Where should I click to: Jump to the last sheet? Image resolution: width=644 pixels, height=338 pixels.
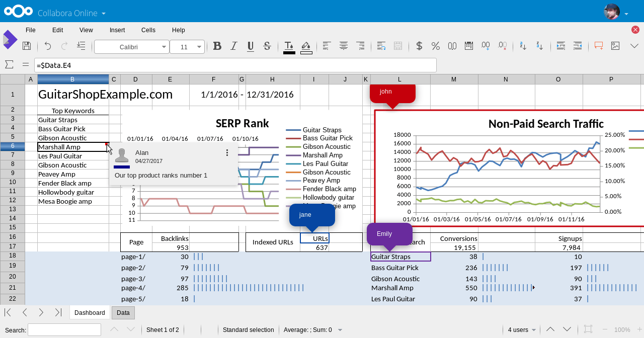[x=58, y=312]
